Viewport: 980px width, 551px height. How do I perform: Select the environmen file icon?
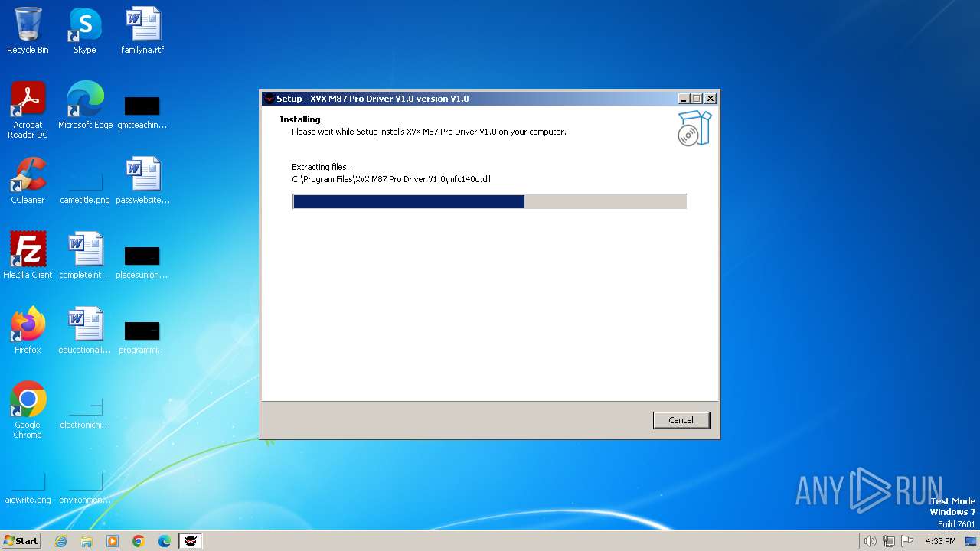tap(85, 487)
